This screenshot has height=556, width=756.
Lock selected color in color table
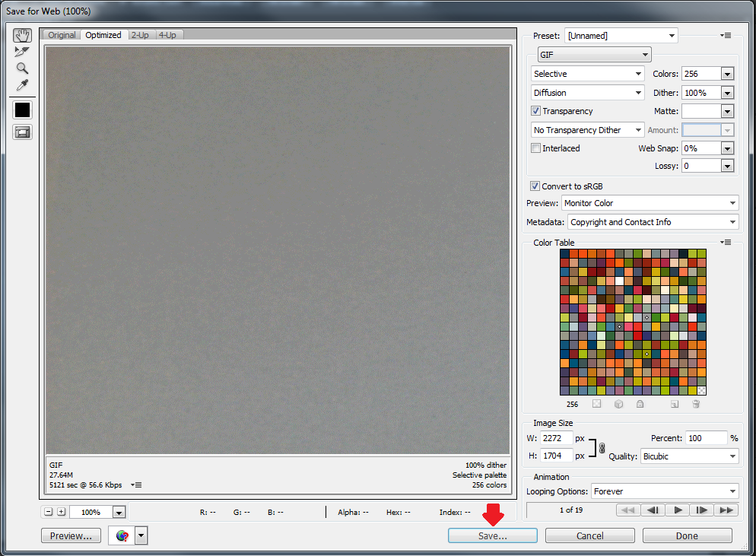pos(640,404)
